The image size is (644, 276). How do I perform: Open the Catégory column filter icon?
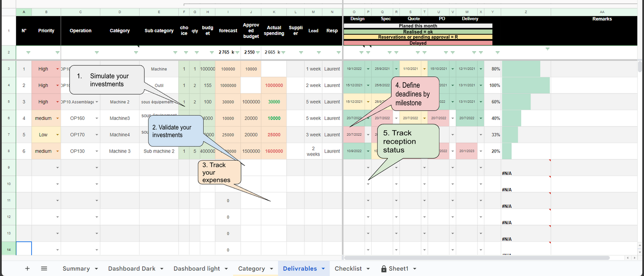(x=136, y=53)
